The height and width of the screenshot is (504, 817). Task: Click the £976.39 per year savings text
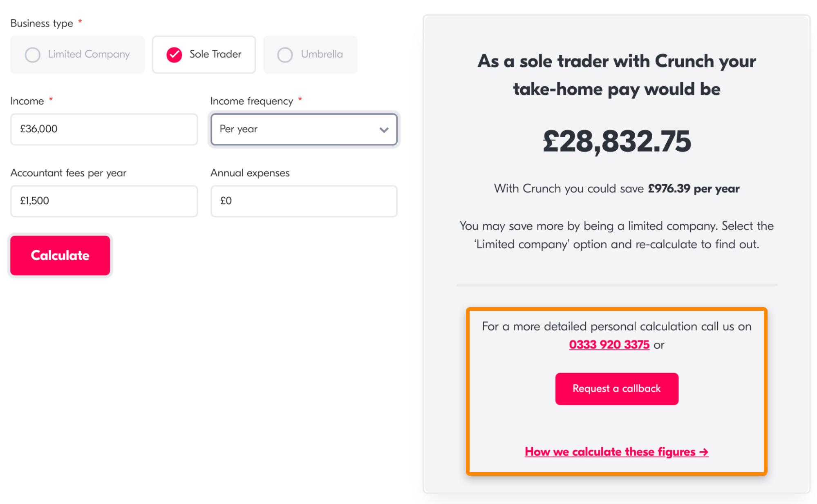pyautogui.click(x=694, y=189)
